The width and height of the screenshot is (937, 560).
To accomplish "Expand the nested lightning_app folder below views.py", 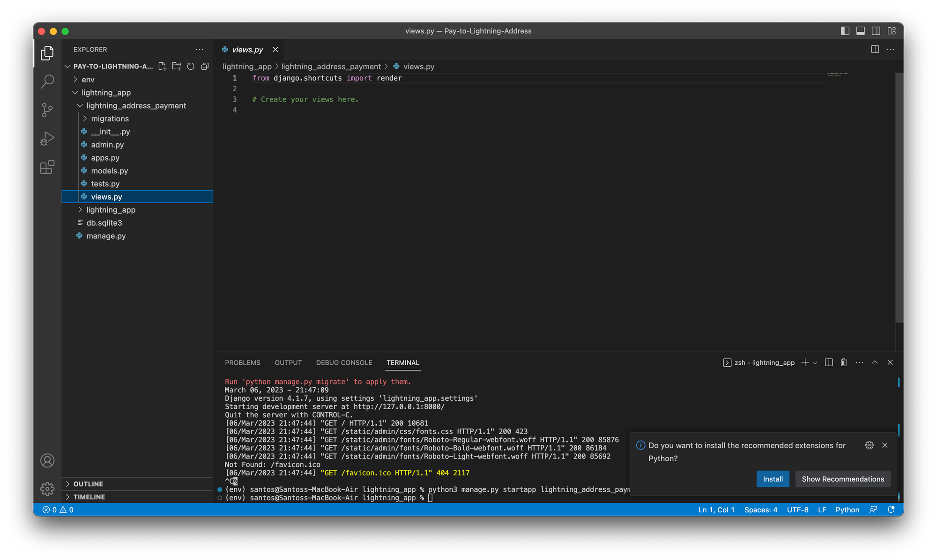I will click(137, 210).
